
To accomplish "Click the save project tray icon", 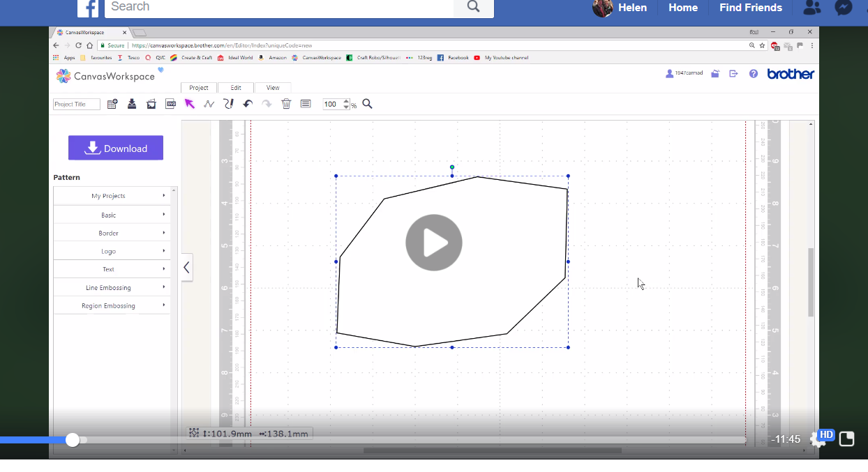I will tap(132, 104).
